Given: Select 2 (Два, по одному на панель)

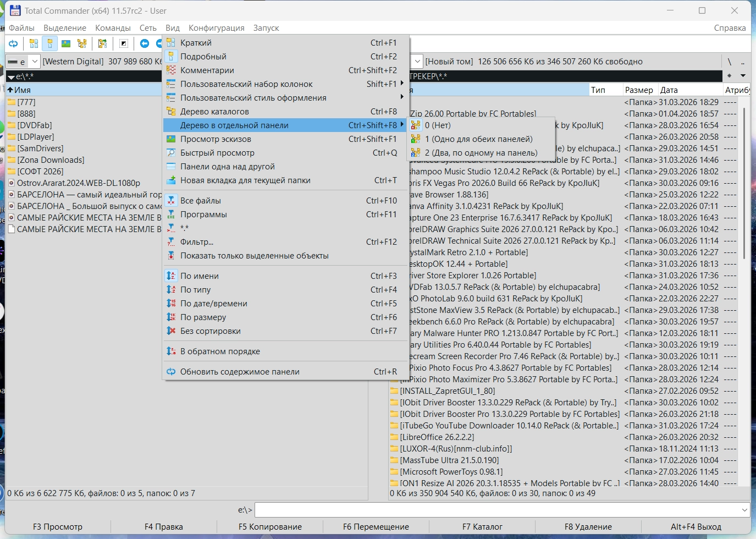Looking at the screenshot, I should [481, 153].
